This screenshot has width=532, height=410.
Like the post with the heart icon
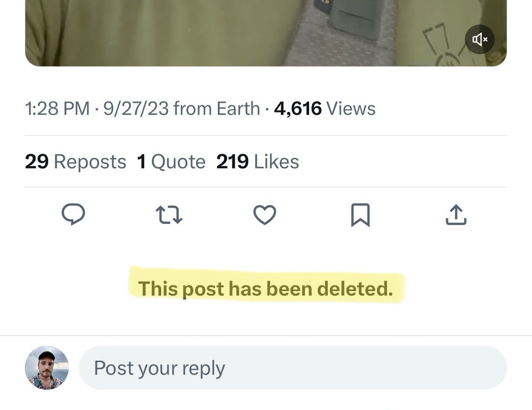click(x=265, y=215)
